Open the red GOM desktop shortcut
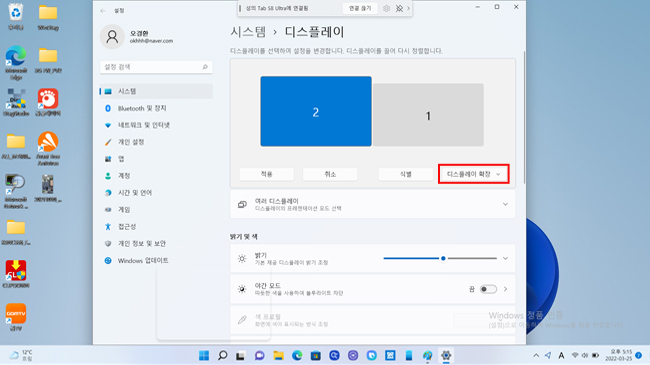 coord(48,102)
